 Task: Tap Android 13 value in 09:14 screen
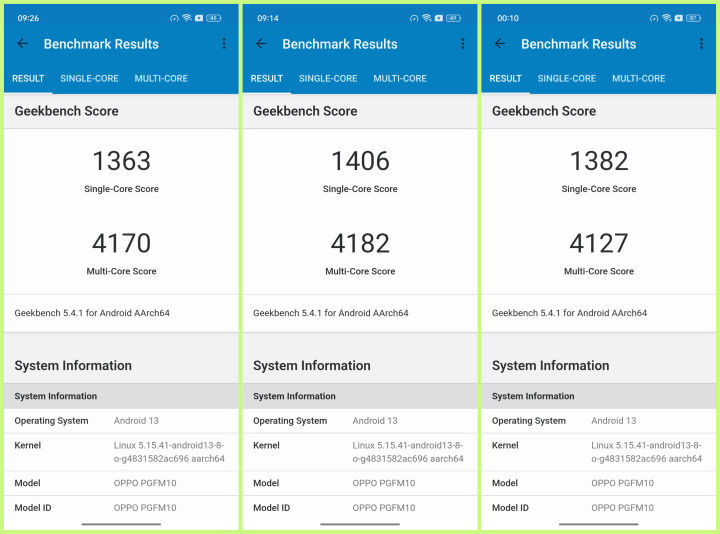375,421
